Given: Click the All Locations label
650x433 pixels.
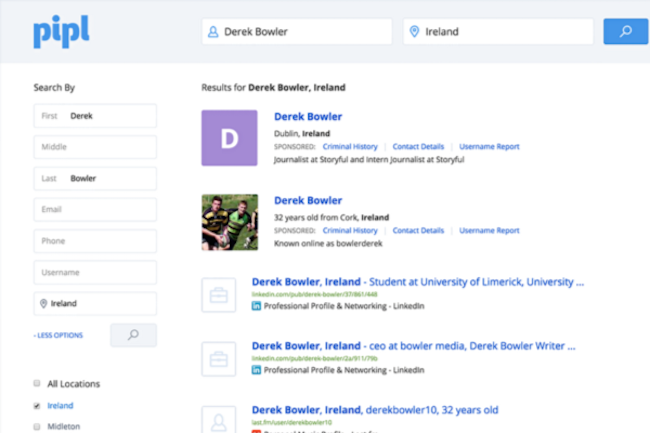Looking at the screenshot, I should pyautogui.click(x=73, y=384).
